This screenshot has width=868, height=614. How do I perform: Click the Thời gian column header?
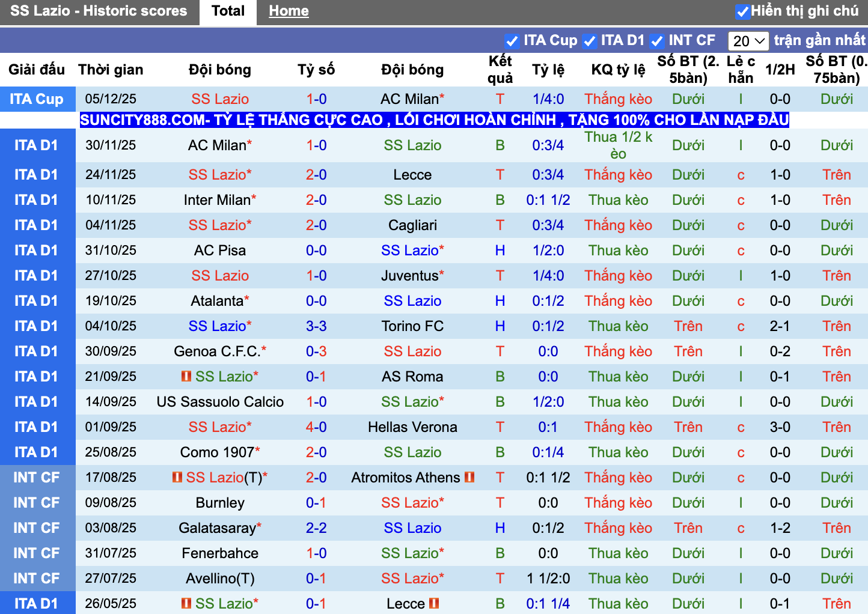click(x=111, y=70)
